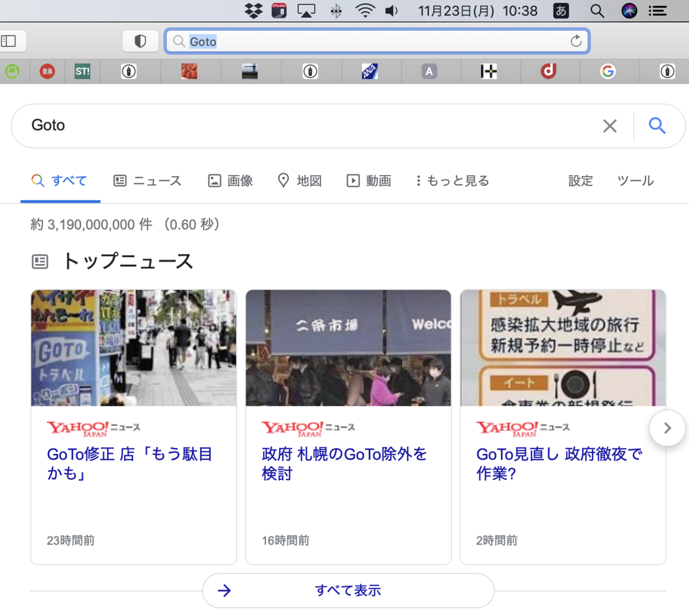
Task: Open headline GoTo見直し 政府徹夜で作業?
Action: (559, 464)
